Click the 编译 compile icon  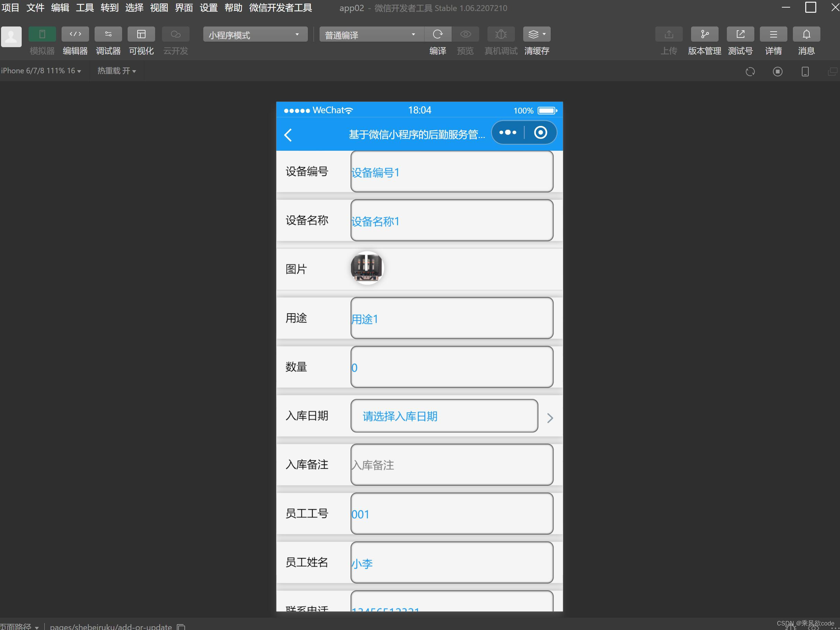438,34
